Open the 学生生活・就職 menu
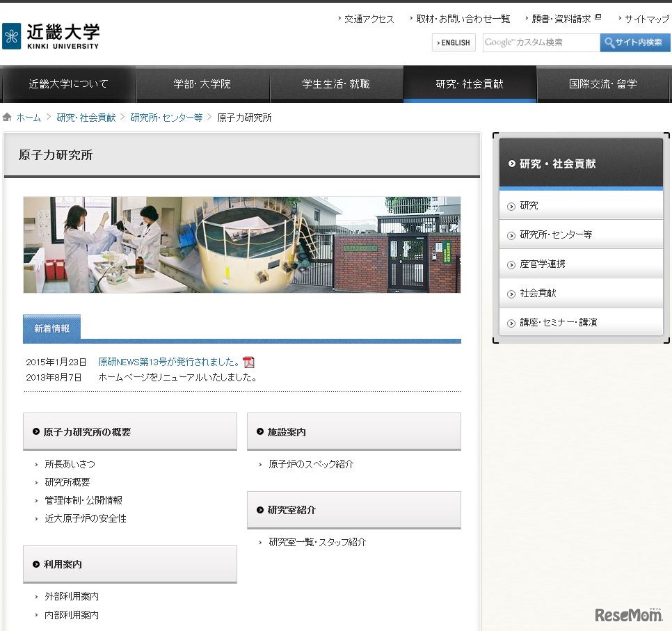Screen dimensions: 672x631 tap(336, 83)
